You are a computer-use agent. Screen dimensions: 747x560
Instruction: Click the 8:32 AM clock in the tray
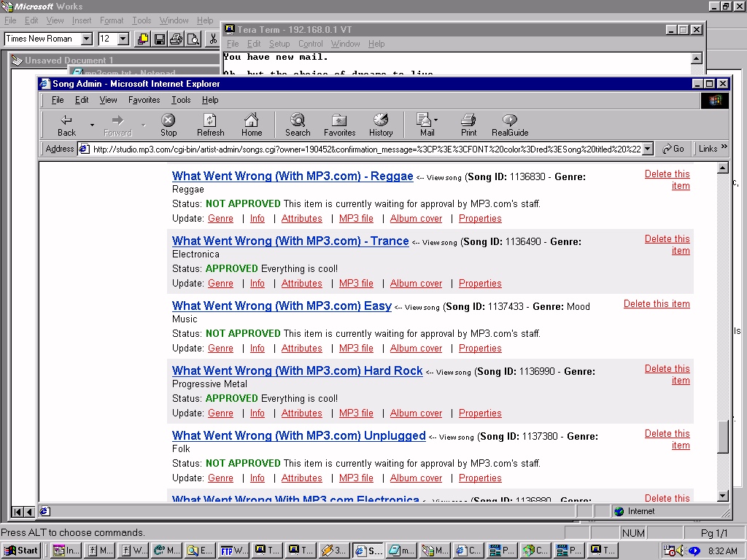(723, 551)
